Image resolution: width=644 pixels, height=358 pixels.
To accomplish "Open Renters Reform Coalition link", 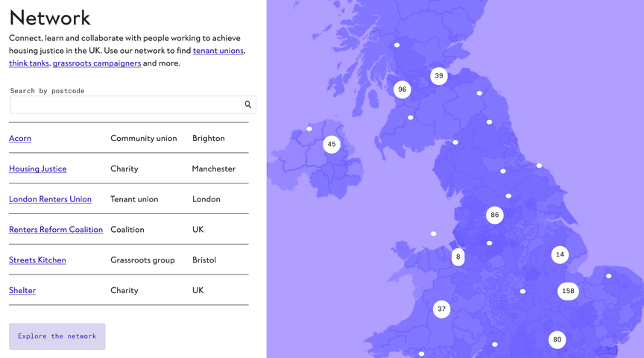I will (x=56, y=230).
